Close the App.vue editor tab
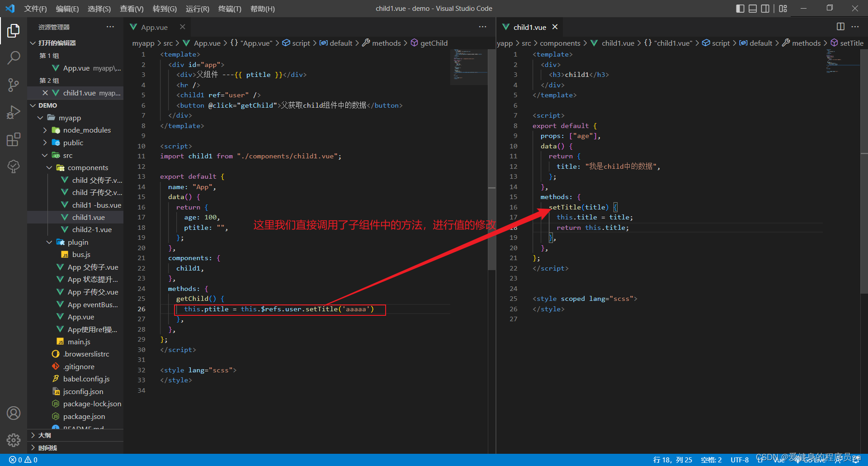Viewport: 868px width, 466px height. [183, 27]
